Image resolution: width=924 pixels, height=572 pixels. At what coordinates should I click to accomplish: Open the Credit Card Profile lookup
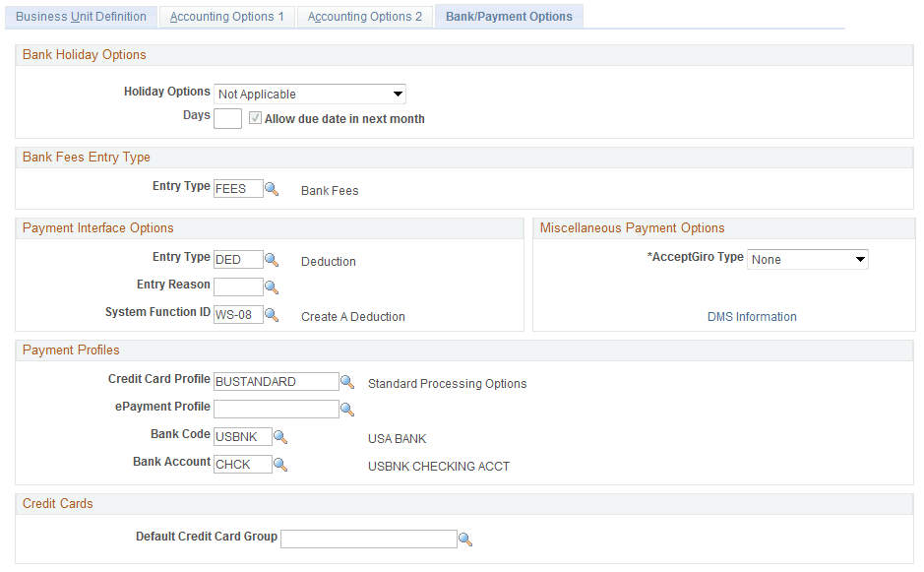pos(347,381)
